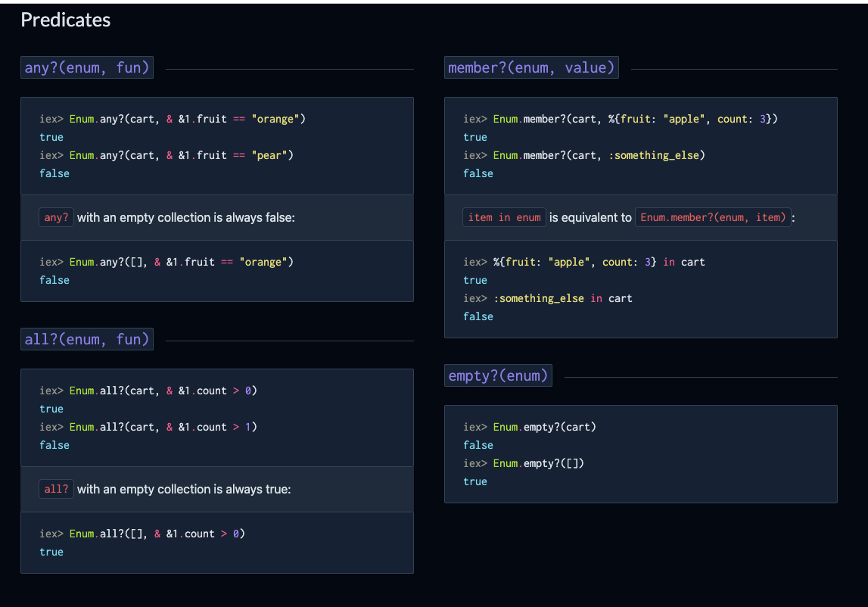Click the 'item in enum' inline code
This screenshot has height=607, width=868.
coord(504,218)
